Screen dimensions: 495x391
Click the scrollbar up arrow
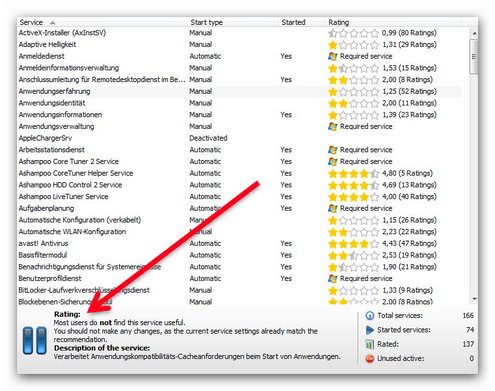point(474,33)
